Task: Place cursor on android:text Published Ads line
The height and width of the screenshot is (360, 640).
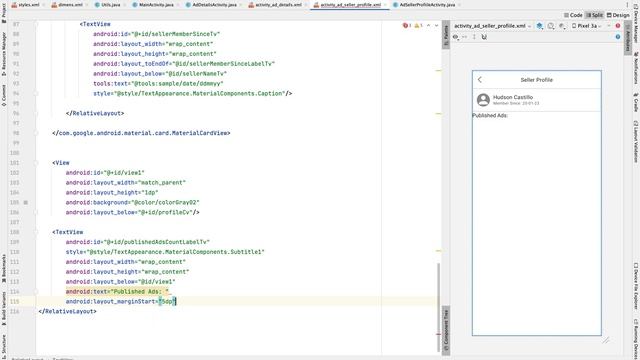Action: (x=117, y=291)
